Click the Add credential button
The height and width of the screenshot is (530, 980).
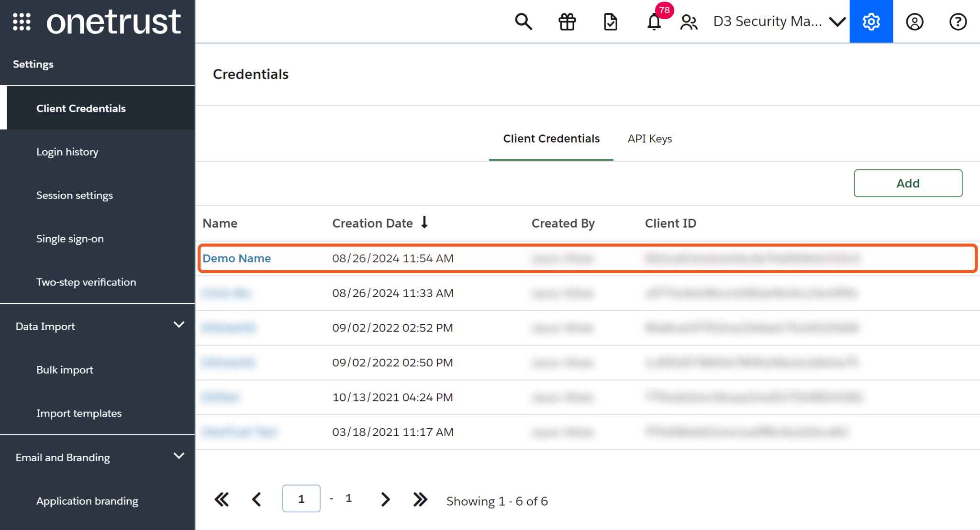(x=908, y=183)
